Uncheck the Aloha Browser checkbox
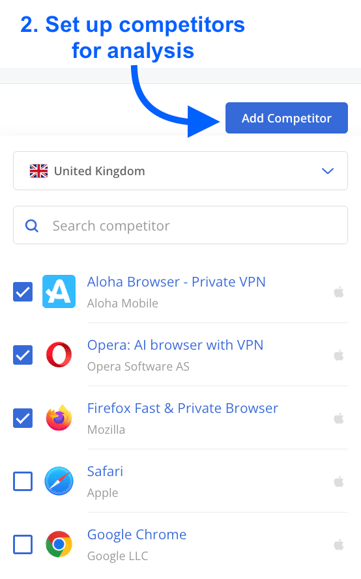The height and width of the screenshot is (579, 361). pyautogui.click(x=23, y=292)
